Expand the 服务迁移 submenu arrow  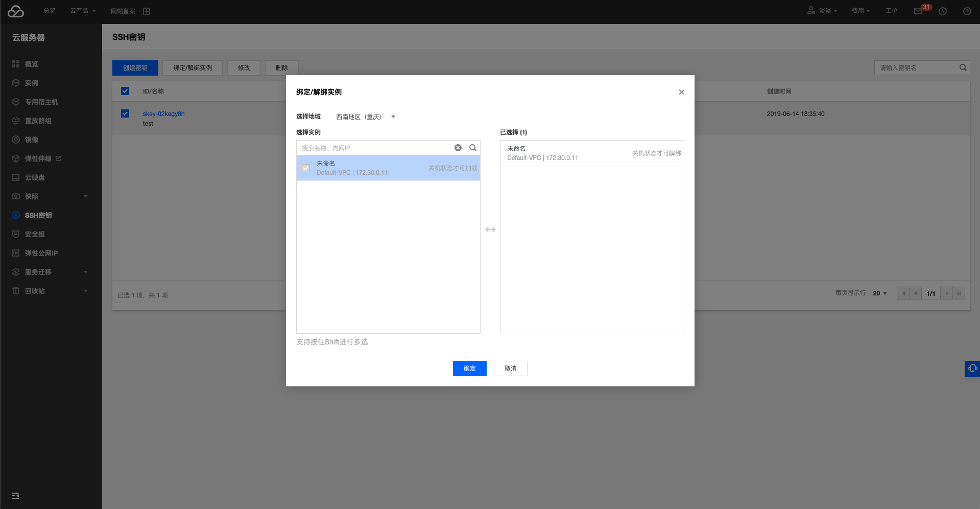coord(86,272)
